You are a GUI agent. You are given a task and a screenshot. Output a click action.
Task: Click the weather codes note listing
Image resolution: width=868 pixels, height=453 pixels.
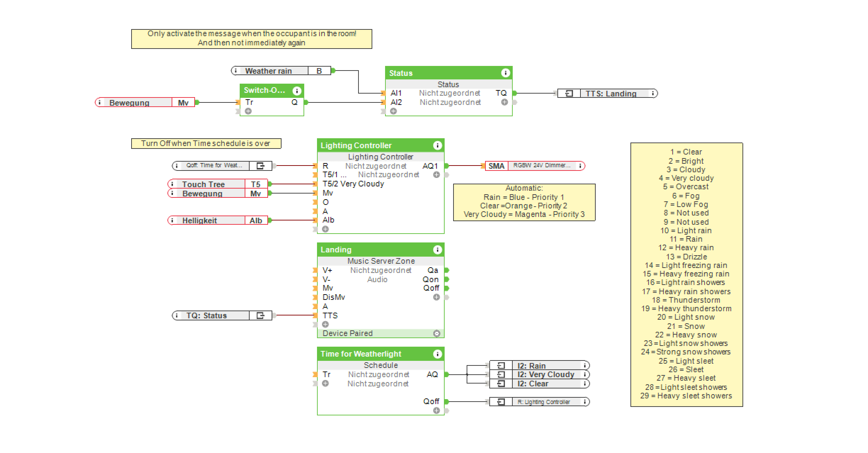point(686,274)
